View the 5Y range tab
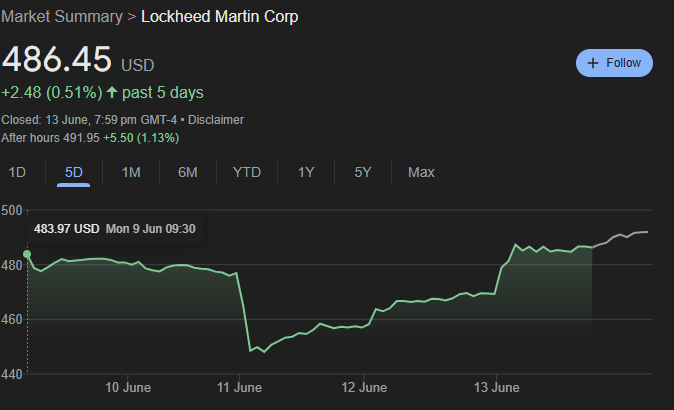The width and height of the screenshot is (674, 410). click(362, 172)
